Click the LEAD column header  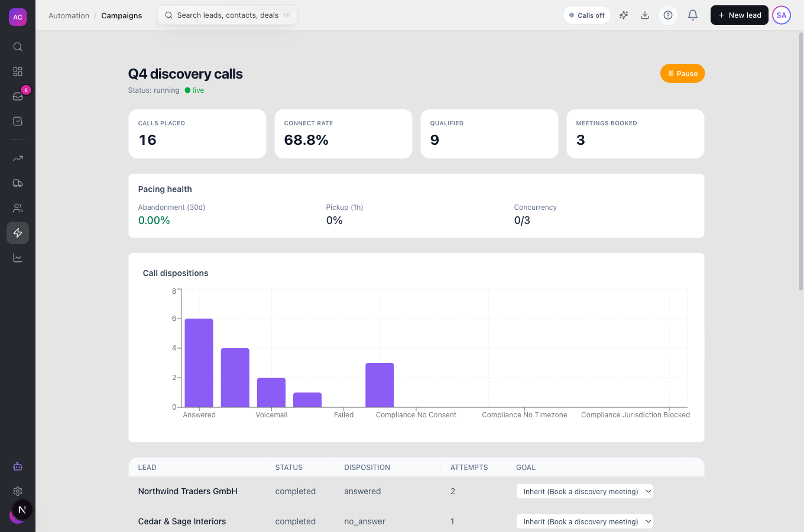pyautogui.click(x=147, y=468)
